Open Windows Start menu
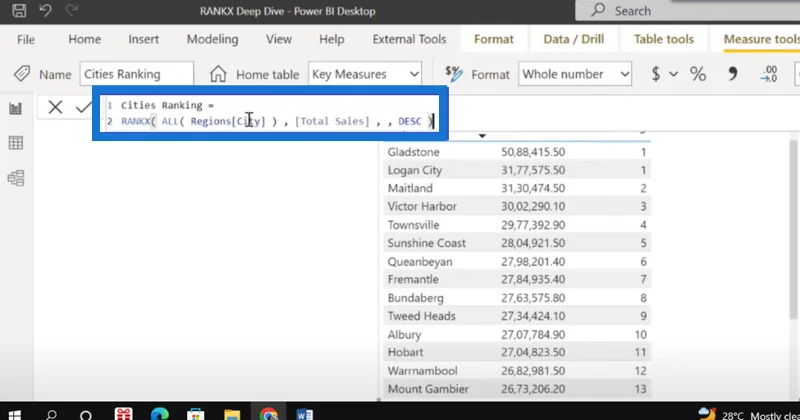This screenshot has height=420, width=800. pyautogui.click(x=14, y=415)
